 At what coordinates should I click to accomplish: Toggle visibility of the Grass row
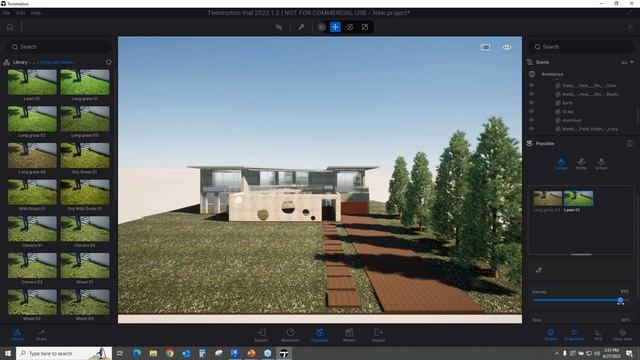tap(531, 111)
